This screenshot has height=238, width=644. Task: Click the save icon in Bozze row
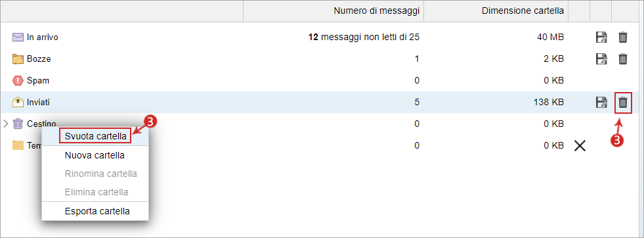point(601,59)
